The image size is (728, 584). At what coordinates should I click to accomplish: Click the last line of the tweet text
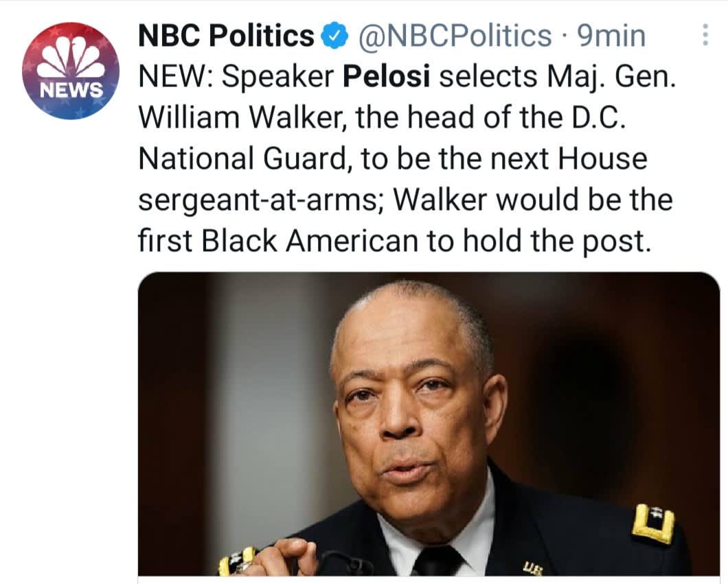pos(394,242)
